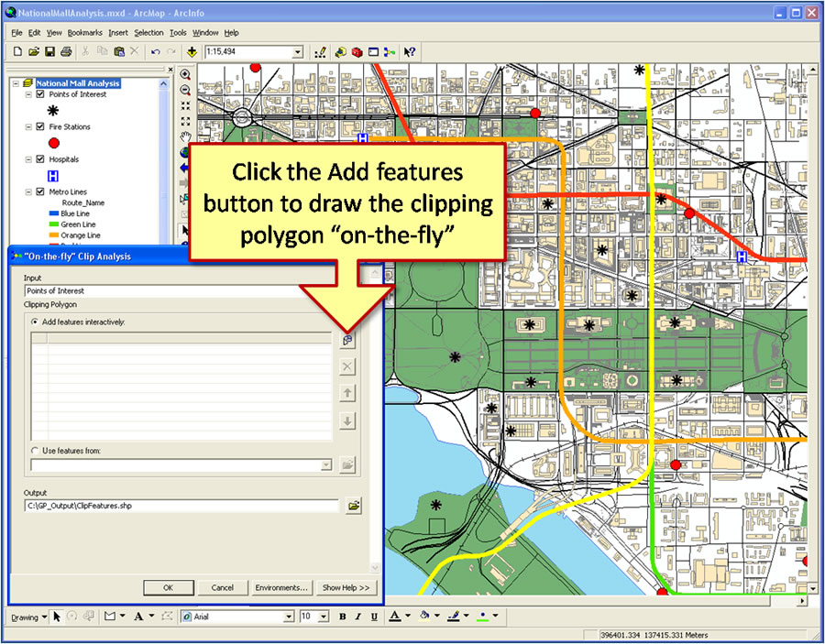Apply underline text formatting

[374, 617]
